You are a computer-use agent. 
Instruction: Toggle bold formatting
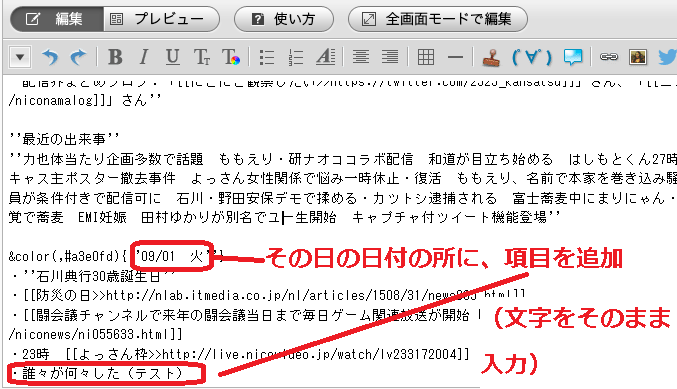click(x=115, y=57)
